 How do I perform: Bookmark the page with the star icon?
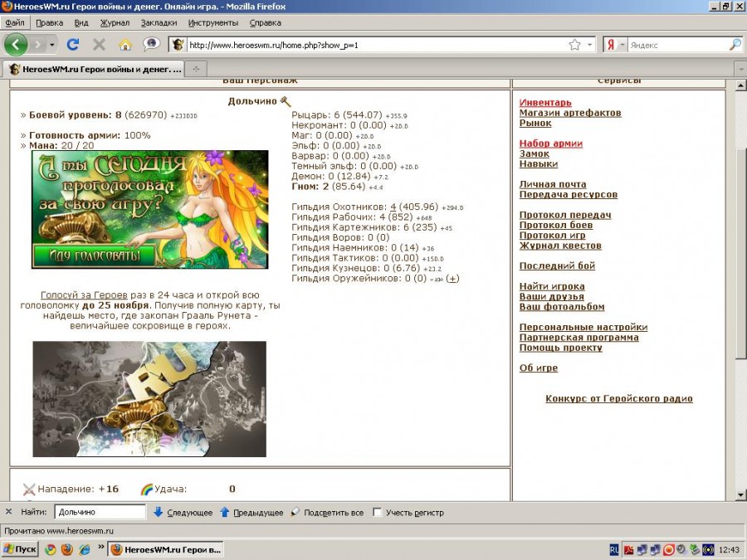click(574, 45)
